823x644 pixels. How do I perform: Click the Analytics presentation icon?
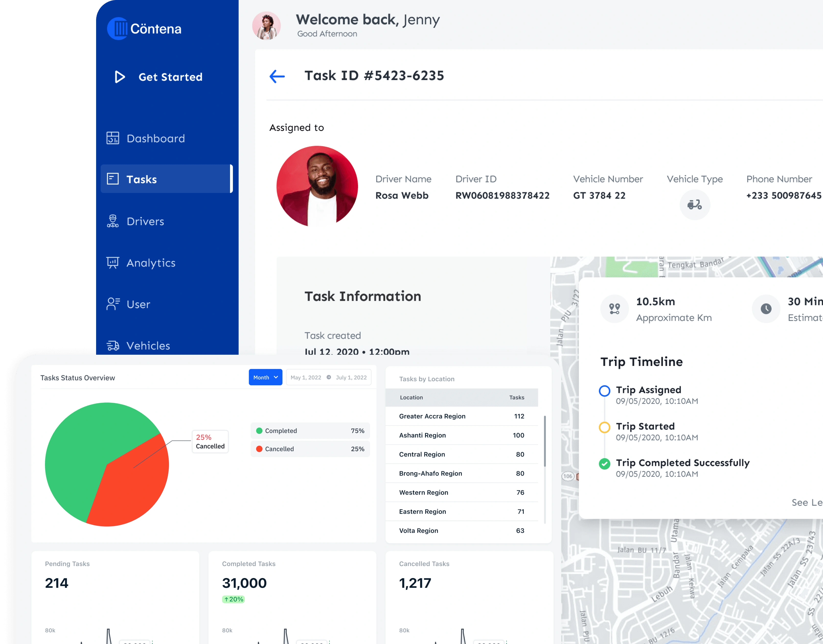pyautogui.click(x=113, y=262)
